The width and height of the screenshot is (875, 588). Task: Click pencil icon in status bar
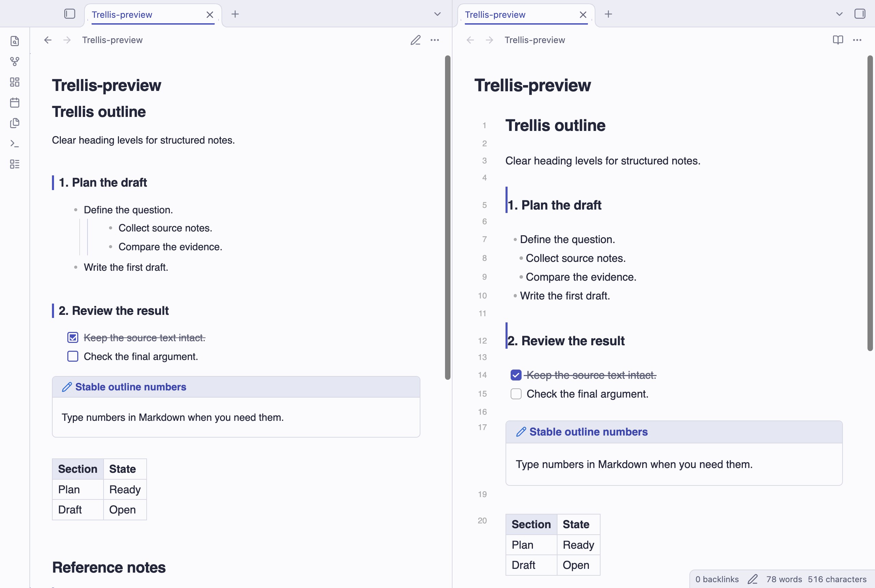[x=753, y=579]
